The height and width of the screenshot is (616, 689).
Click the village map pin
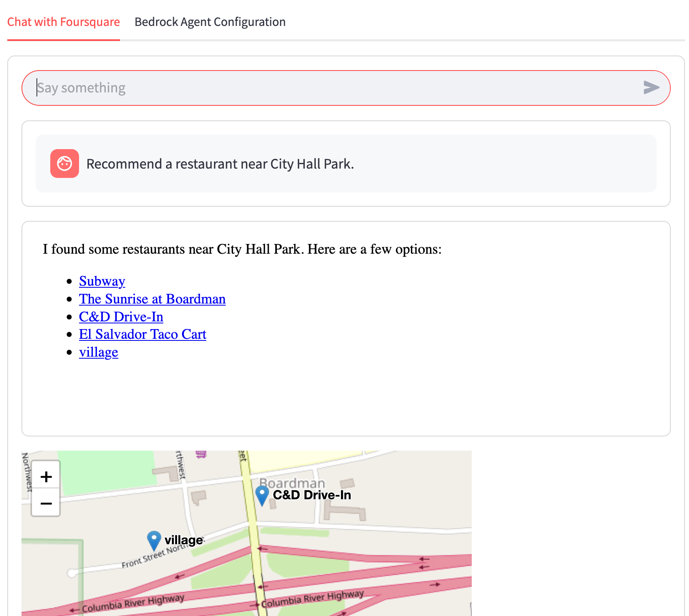click(x=154, y=541)
